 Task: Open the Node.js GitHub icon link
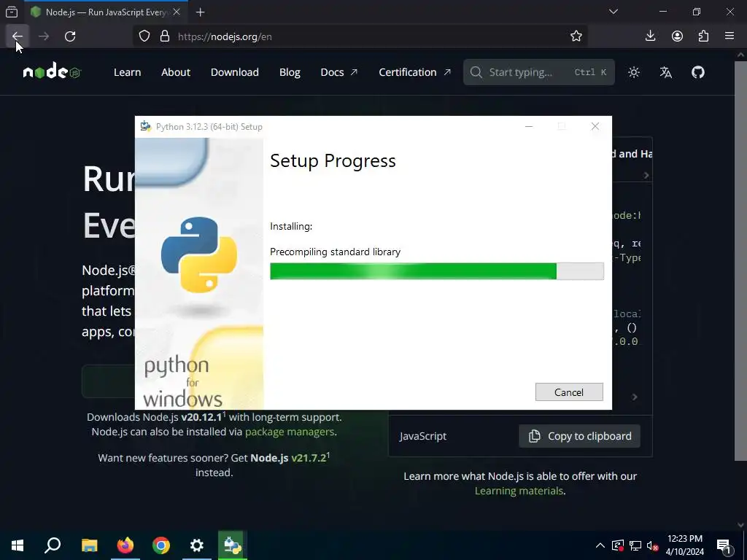(698, 72)
